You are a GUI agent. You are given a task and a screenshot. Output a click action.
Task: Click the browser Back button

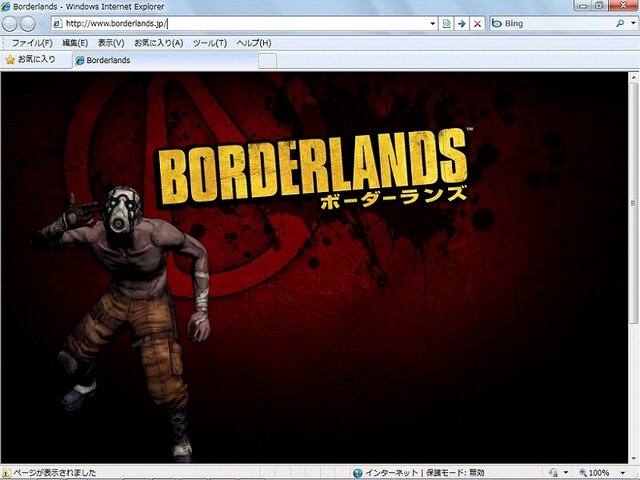tap(10, 24)
